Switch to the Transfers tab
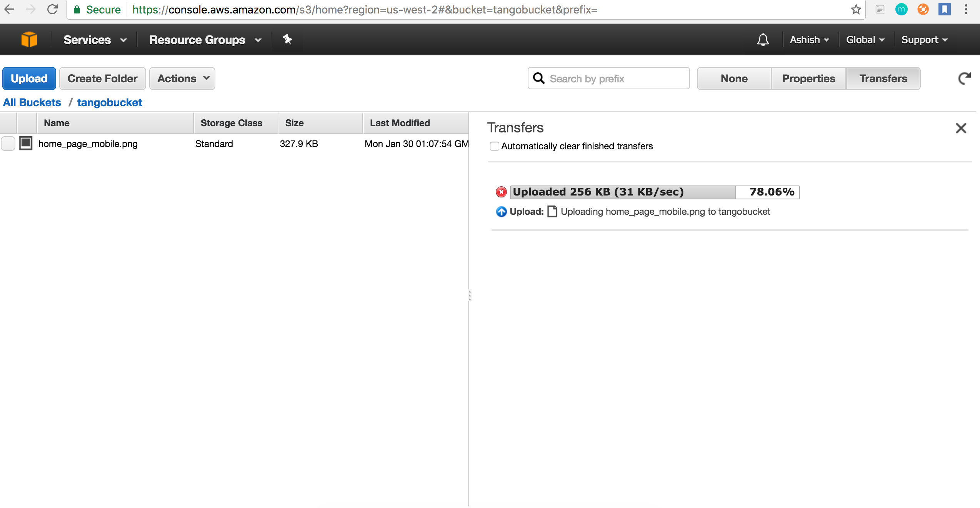The height and width of the screenshot is (508, 980). click(x=883, y=79)
